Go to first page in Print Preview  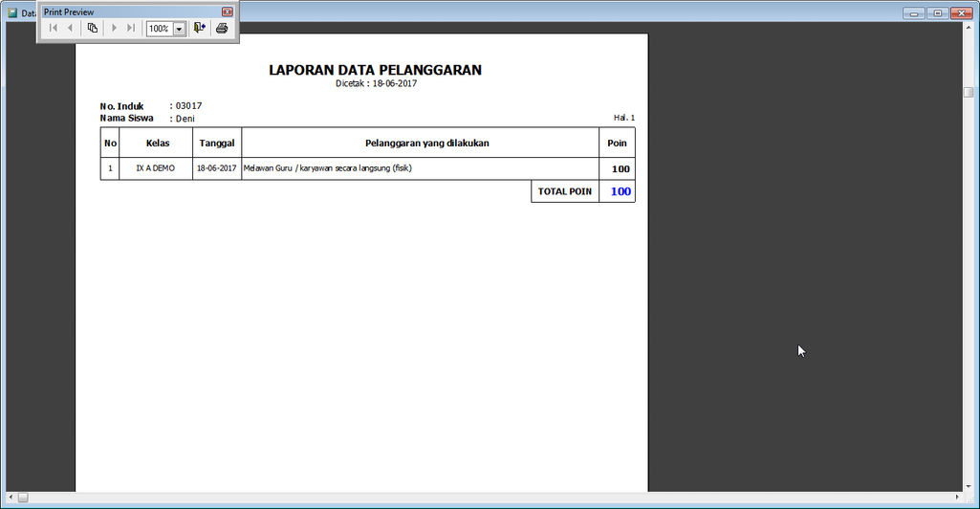click(54, 29)
